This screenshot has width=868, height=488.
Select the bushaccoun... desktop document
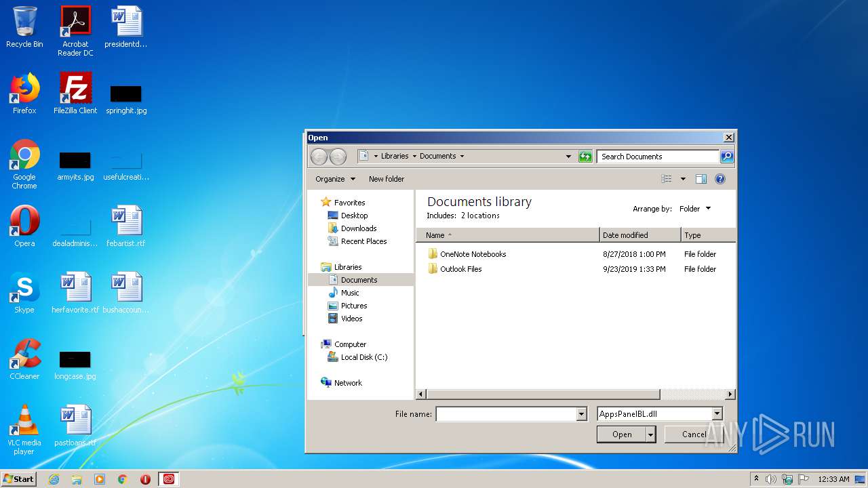tap(126, 293)
